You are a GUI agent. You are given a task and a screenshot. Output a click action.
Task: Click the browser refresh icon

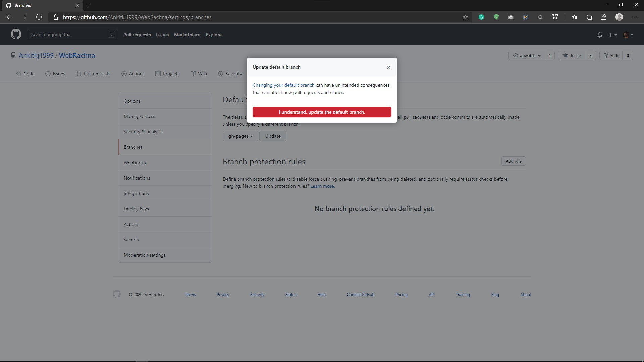[x=39, y=17]
